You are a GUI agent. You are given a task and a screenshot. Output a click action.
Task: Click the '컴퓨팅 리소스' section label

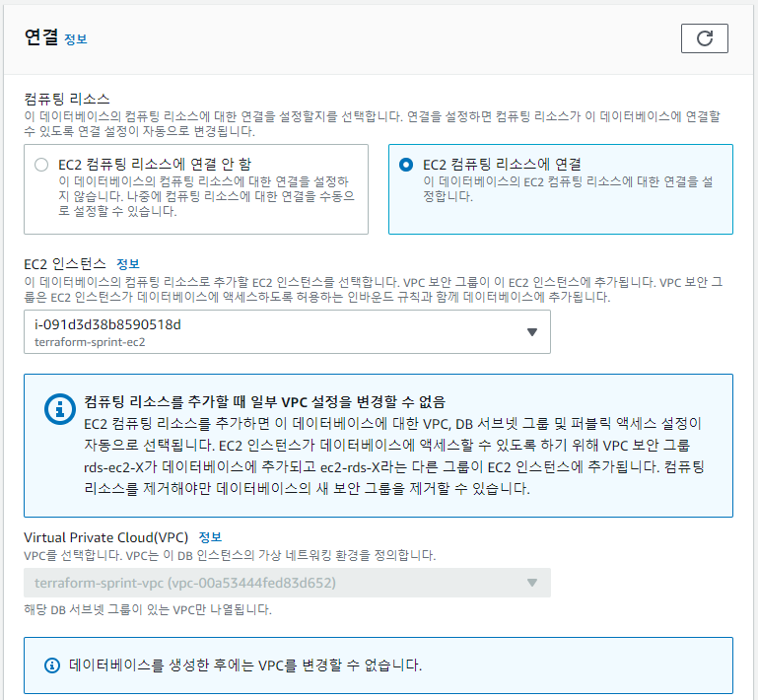point(67,99)
